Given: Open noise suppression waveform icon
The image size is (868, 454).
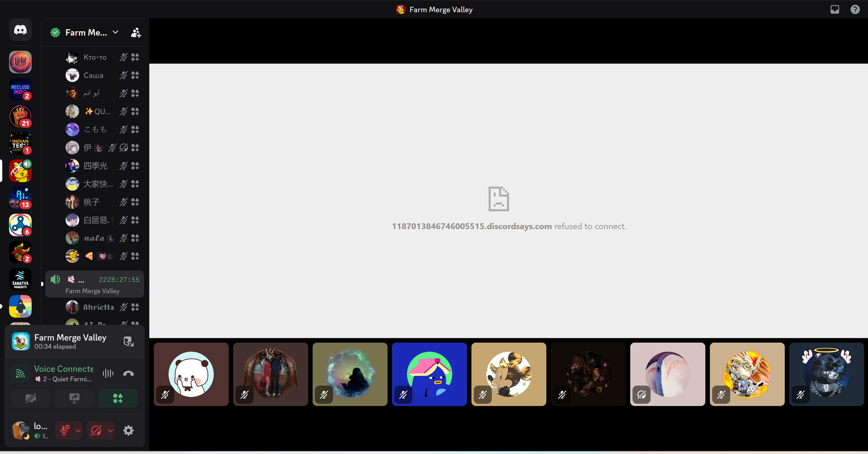Looking at the screenshot, I should (x=108, y=373).
